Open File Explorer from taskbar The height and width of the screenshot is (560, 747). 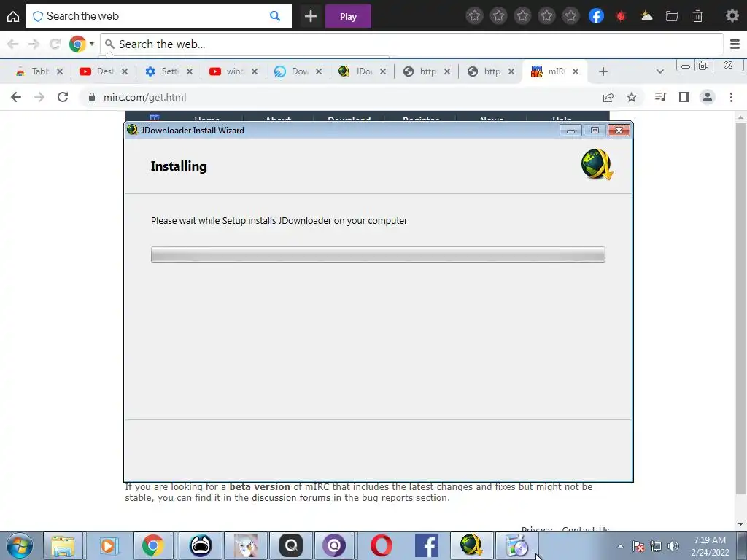tap(63, 545)
